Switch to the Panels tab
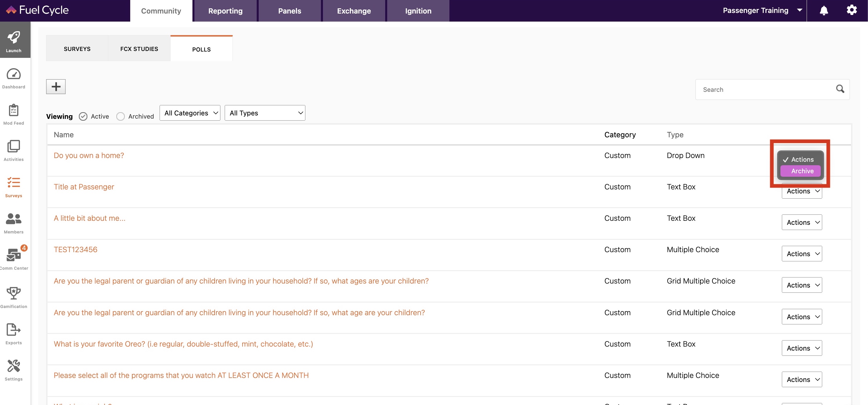868x405 pixels. tap(290, 11)
